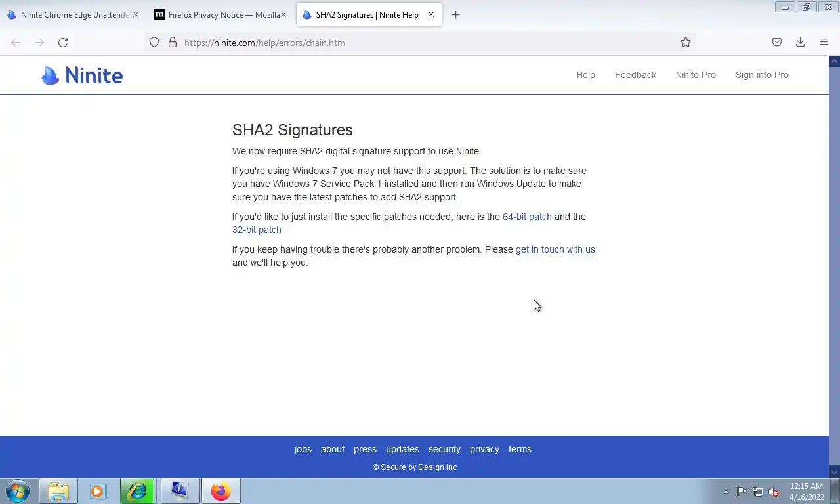
Task: Click the padlock site security icon
Action: [173, 42]
